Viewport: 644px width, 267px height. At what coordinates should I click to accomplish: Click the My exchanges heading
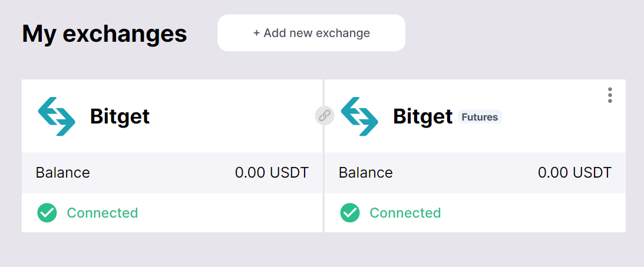pyautogui.click(x=104, y=34)
